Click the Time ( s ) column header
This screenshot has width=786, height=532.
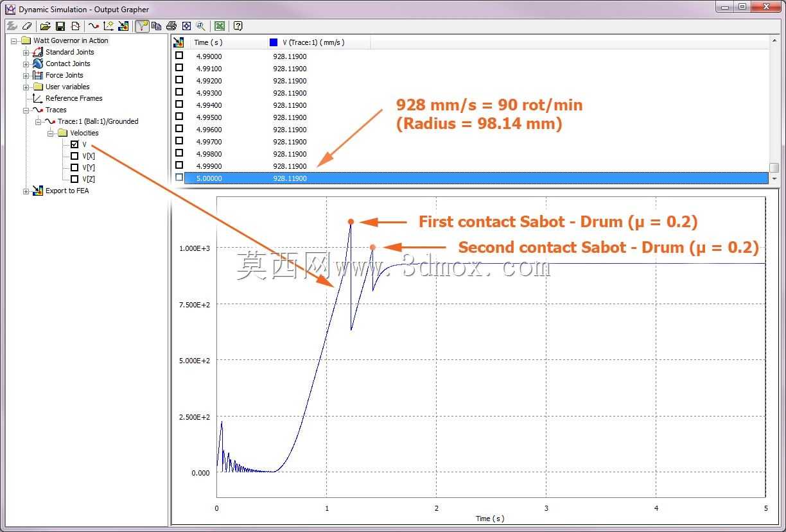pos(229,42)
